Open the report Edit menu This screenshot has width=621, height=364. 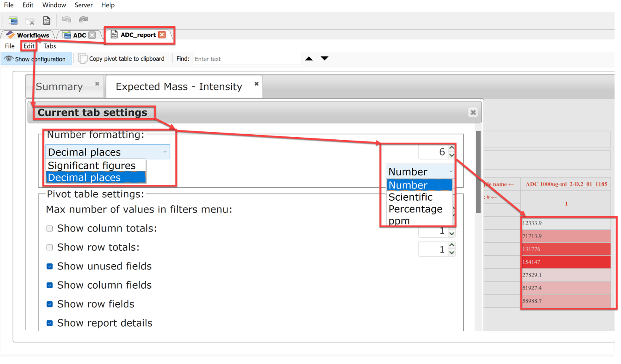pos(29,46)
